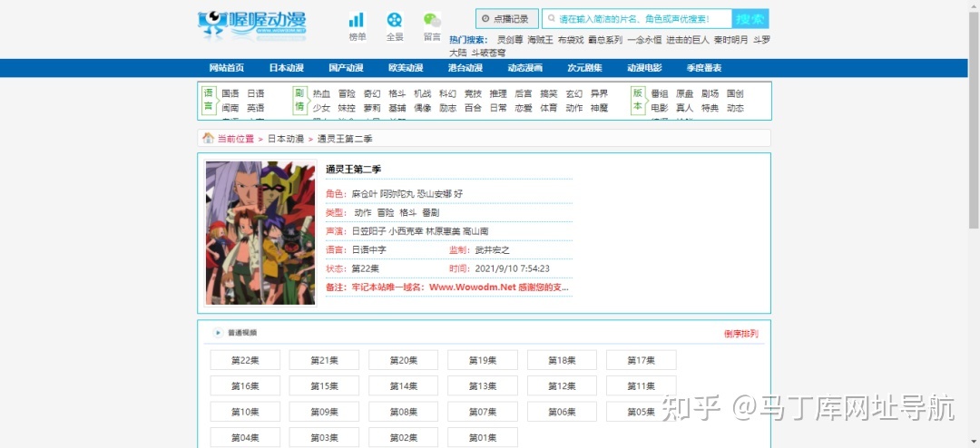Open 港台动漫 in the navigation bar
This screenshot has height=448, width=980.
[x=465, y=68]
